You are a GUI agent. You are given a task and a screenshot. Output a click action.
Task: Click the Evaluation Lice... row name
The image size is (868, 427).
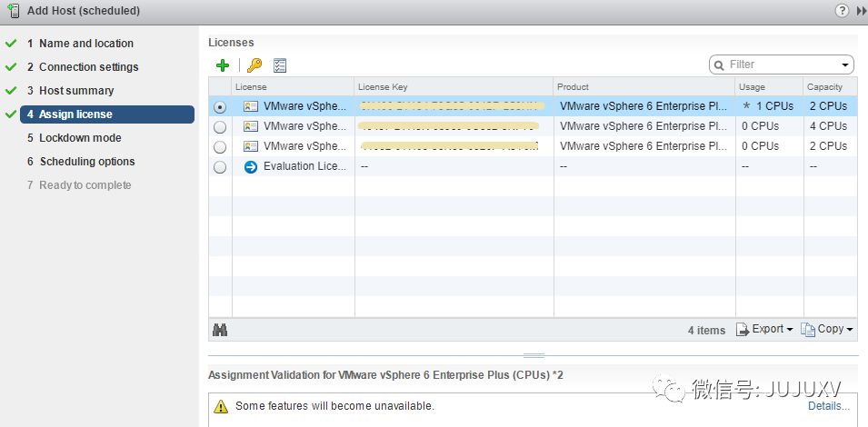305,166
